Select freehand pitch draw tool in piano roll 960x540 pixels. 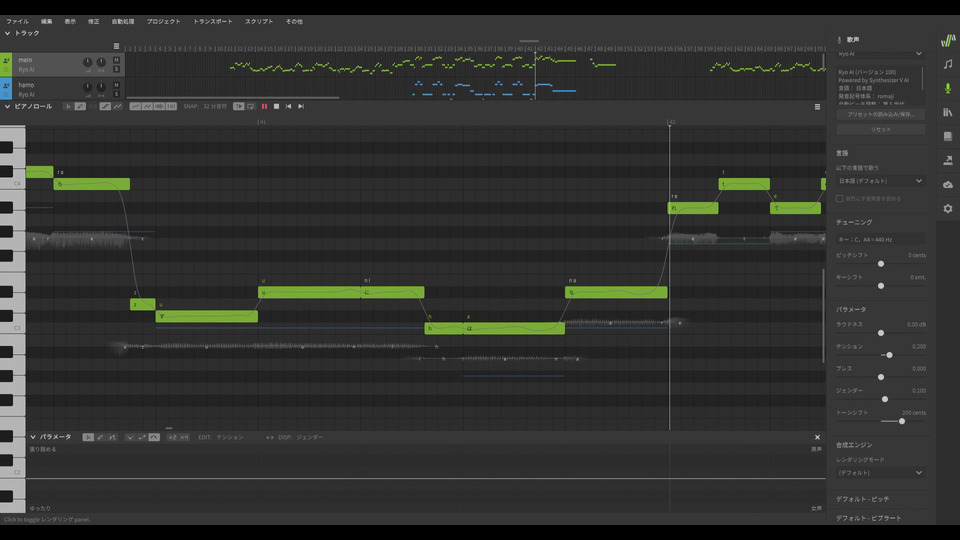pyautogui.click(x=118, y=107)
